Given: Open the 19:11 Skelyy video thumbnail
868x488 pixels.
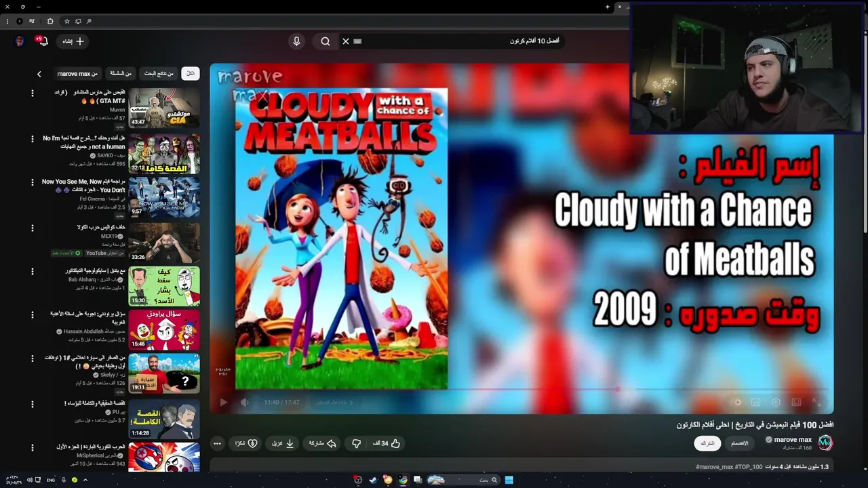Looking at the screenshot, I should [x=164, y=373].
